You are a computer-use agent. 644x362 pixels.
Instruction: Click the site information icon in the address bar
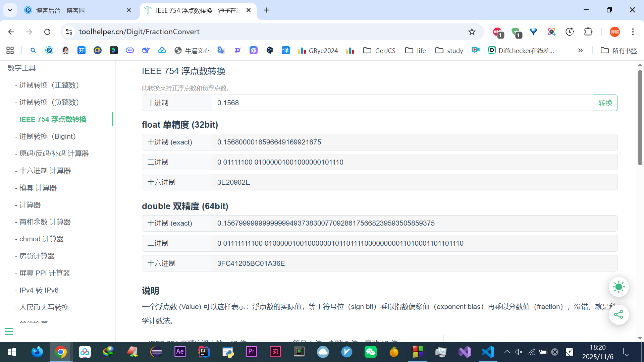(69, 32)
